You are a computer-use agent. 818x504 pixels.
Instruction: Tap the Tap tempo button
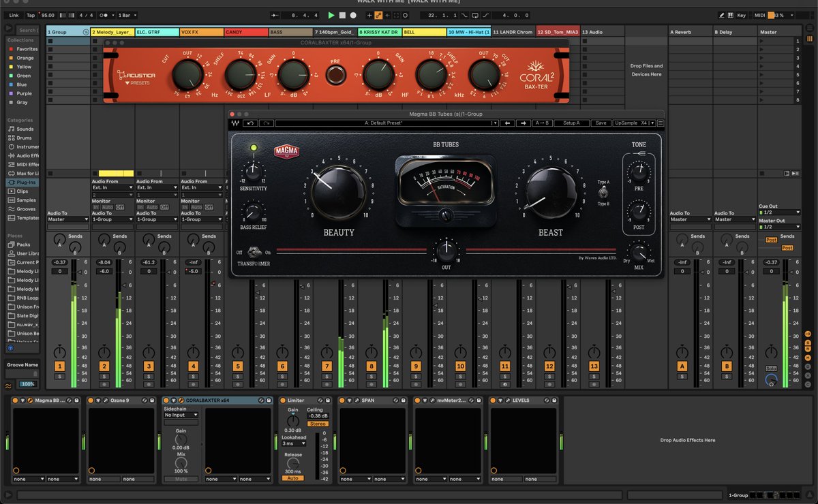tap(31, 15)
